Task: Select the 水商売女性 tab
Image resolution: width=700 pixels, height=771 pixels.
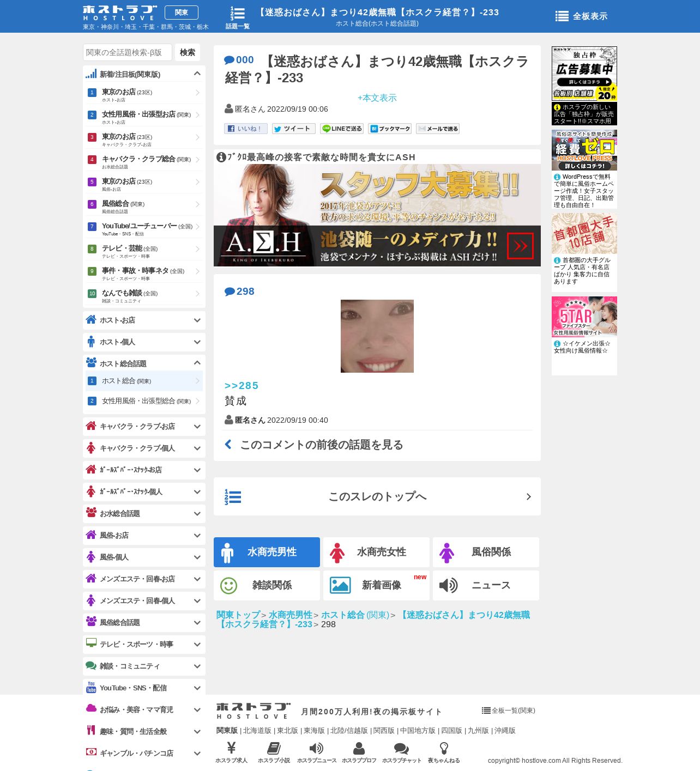Action: (x=376, y=552)
